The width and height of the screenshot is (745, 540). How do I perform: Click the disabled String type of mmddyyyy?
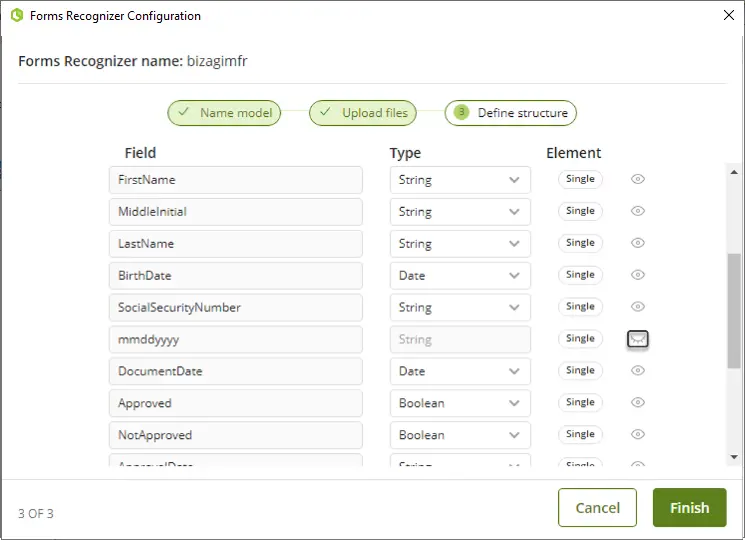(460, 339)
